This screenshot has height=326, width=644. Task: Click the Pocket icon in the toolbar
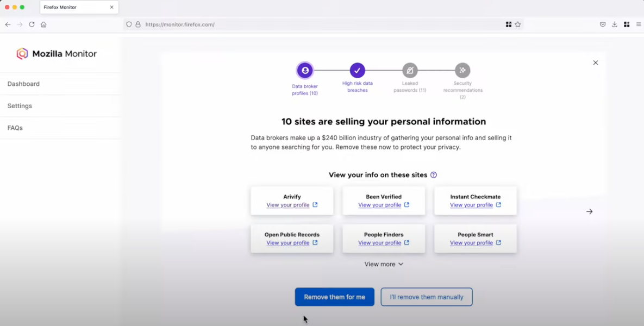coord(602,24)
